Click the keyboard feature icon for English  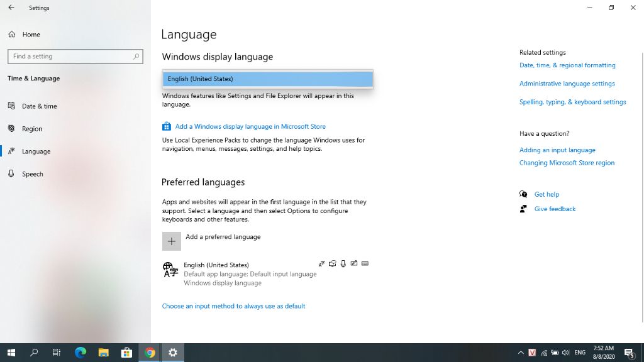tap(365, 263)
